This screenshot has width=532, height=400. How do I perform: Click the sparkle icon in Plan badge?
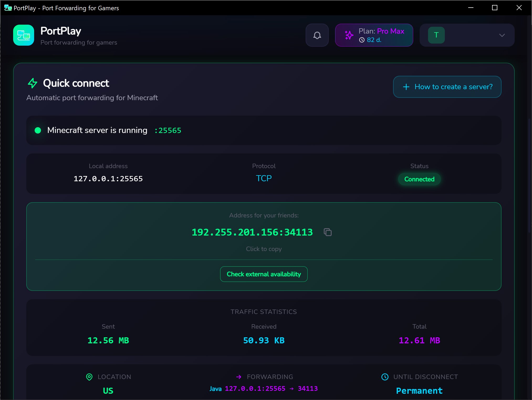pos(349,35)
